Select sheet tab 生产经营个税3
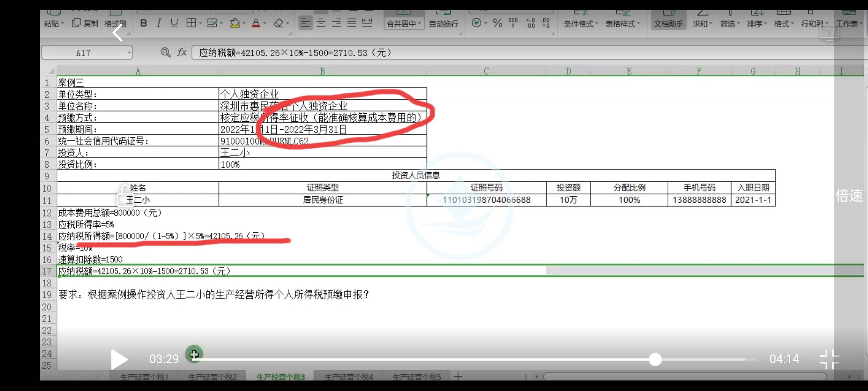 coord(281,377)
